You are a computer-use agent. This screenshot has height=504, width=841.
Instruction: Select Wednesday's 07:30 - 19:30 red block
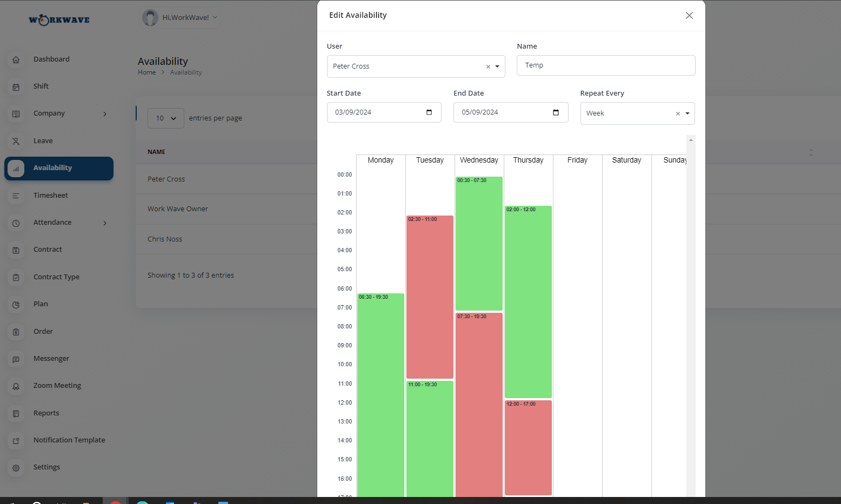(479, 405)
